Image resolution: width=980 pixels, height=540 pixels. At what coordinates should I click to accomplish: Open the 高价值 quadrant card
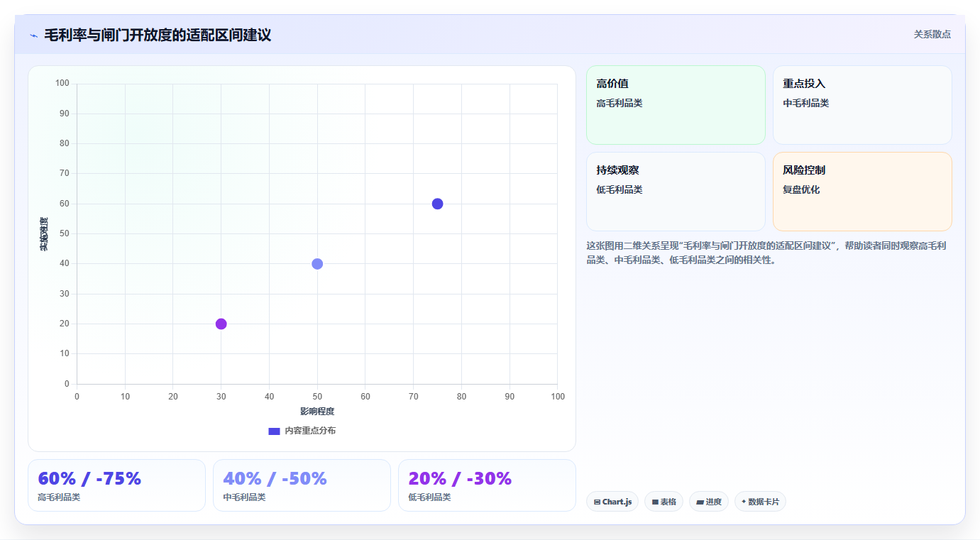pyautogui.click(x=676, y=105)
